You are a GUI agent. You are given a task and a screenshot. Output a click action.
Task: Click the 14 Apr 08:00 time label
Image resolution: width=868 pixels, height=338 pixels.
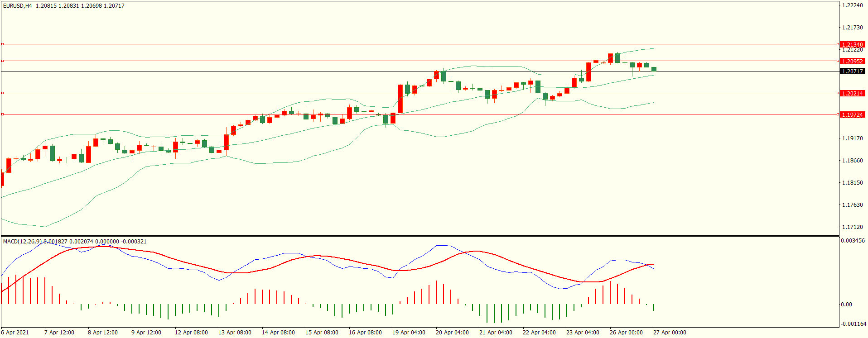point(278,333)
